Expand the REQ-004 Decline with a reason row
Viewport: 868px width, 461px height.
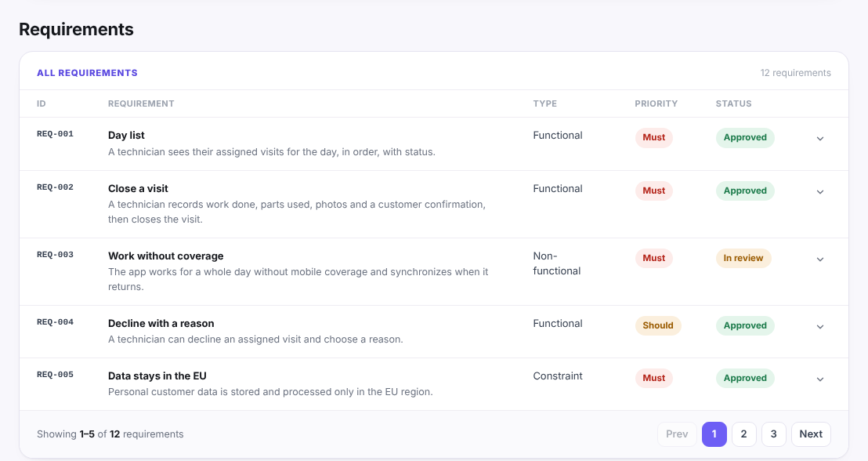[x=820, y=327]
